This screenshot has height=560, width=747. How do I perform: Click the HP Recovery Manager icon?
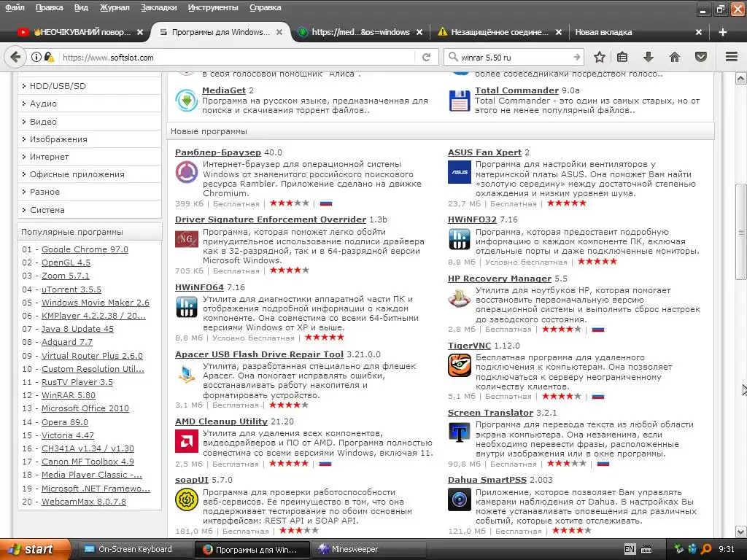coord(460,298)
